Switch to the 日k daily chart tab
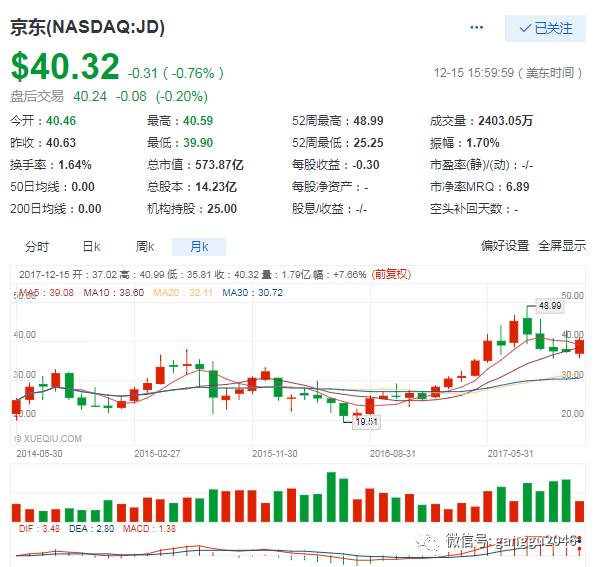The height and width of the screenshot is (567, 595). coord(91,247)
